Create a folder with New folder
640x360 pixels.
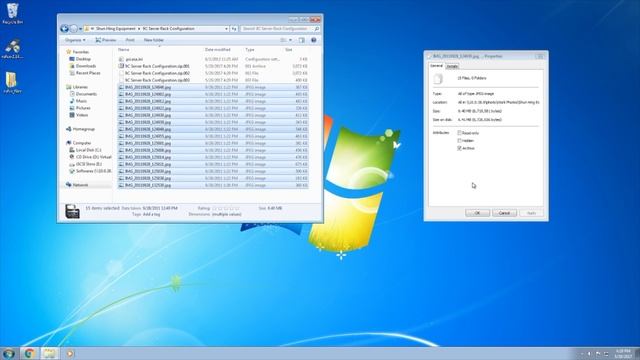(x=154, y=40)
